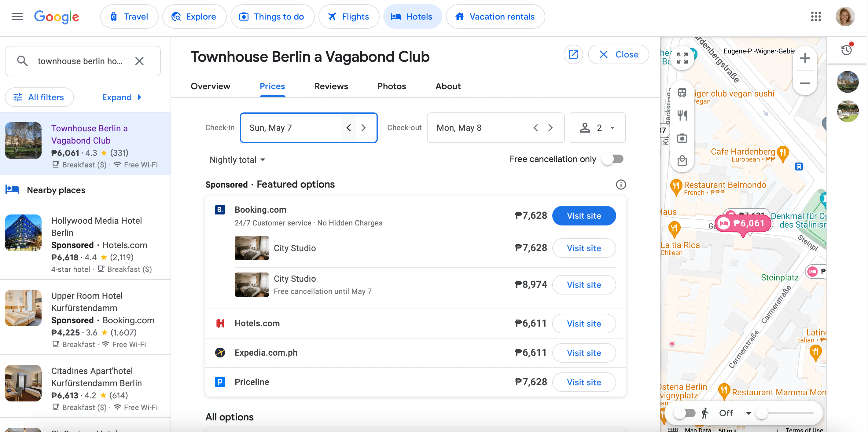Expand the results list panel
868x432 pixels.
pyautogui.click(x=122, y=97)
